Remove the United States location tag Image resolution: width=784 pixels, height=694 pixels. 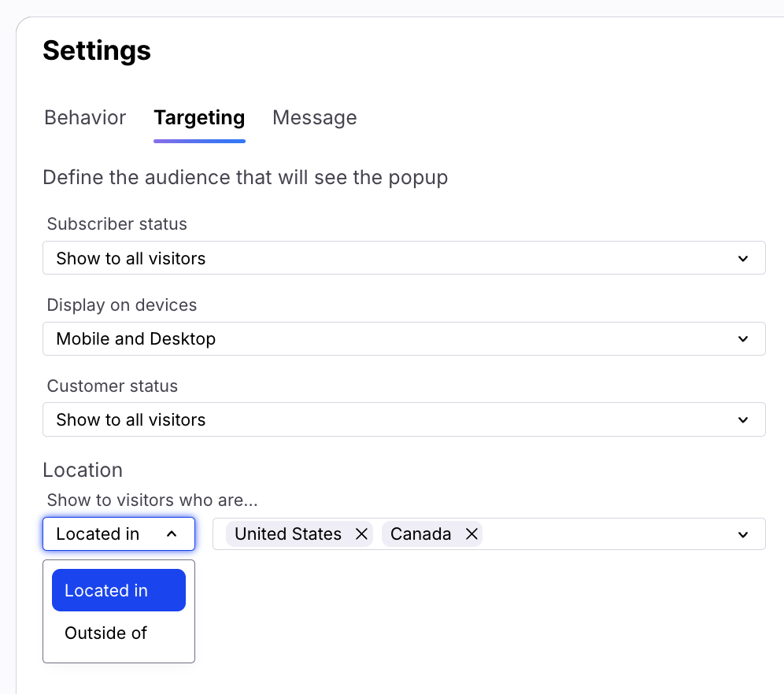pos(361,534)
